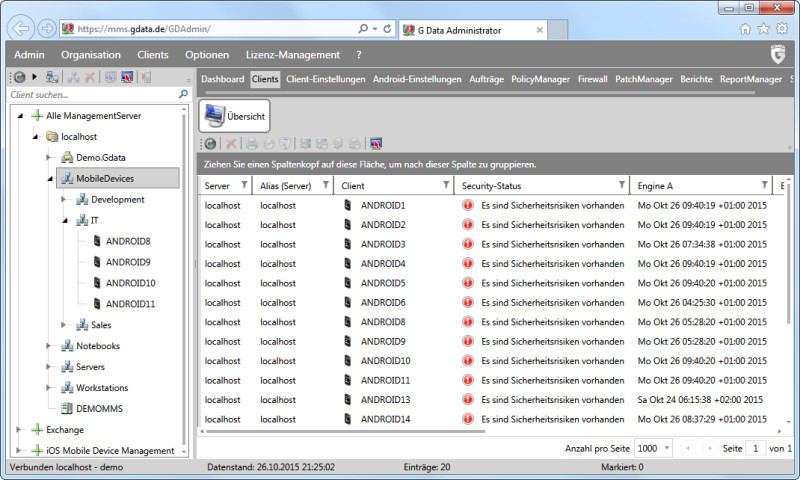
Task: Expand the Notebooks tree node
Action: point(48,346)
